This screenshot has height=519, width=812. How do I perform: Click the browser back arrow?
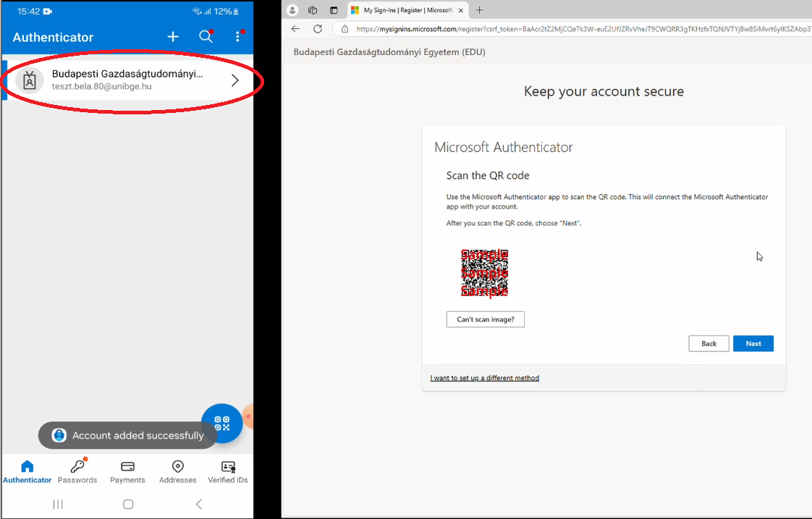(295, 29)
